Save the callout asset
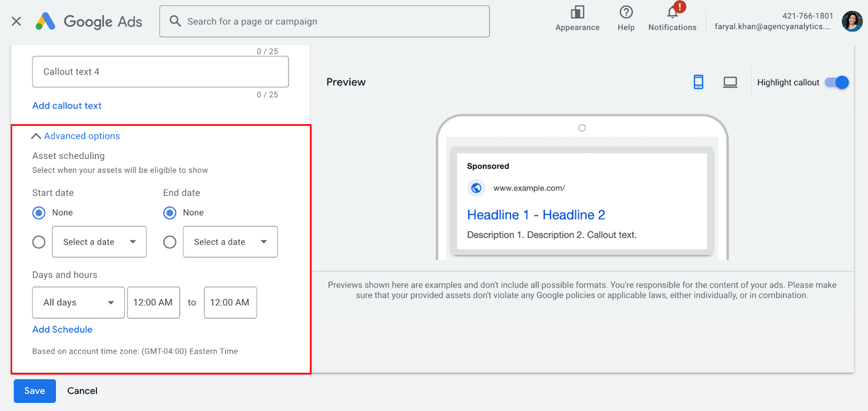The width and height of the screenshot is (868, 411). pyautogui.click(x=35, y=391)
